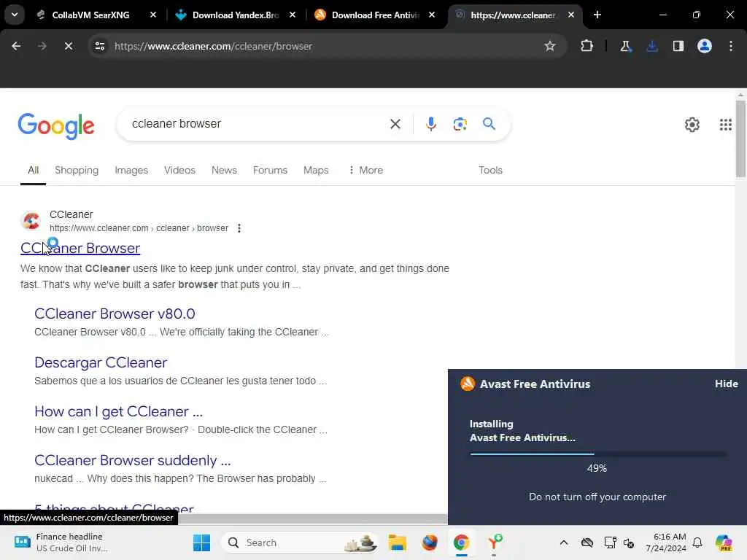Viewport: 747px width, 560px height.
Task: Go back to the previous page
Action: coord(16,46)
